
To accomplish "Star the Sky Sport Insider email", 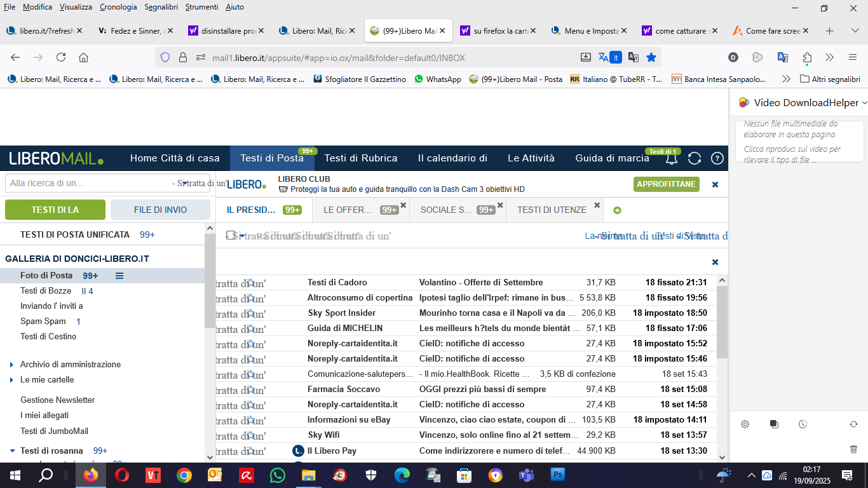I will pos(250,313).
